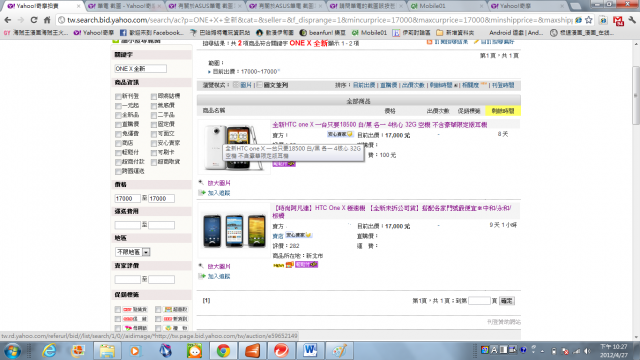The height and width of the screenshot is (360, 640).
Task: Click the browser Forward arrow
Action: coord(20,20)
